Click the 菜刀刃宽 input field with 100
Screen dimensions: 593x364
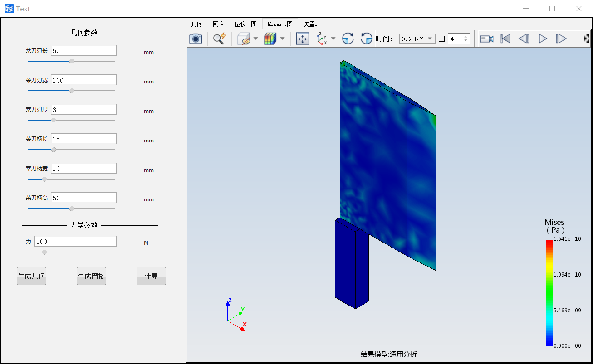tap(83, 80)
